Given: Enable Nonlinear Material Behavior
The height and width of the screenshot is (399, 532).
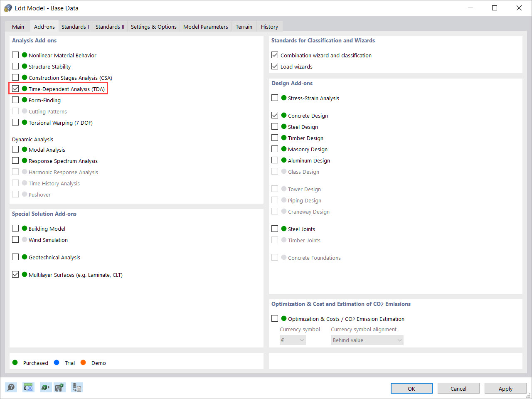Looking at the screenshot, I should (15, 54).
